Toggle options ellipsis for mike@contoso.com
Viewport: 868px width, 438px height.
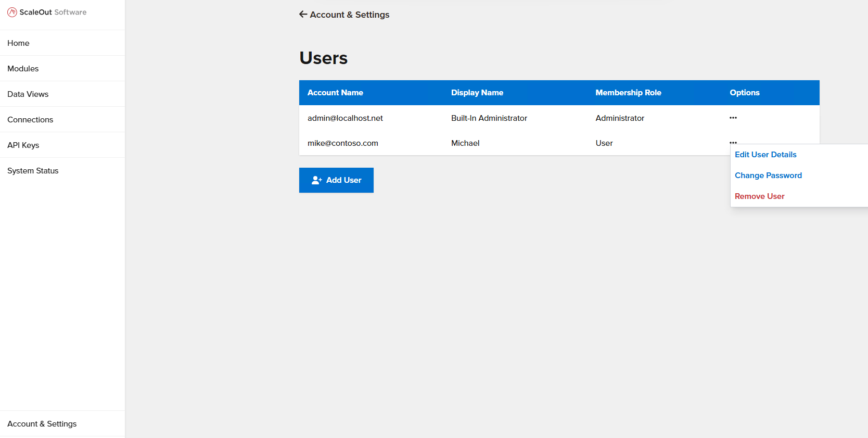pos(733,142)
